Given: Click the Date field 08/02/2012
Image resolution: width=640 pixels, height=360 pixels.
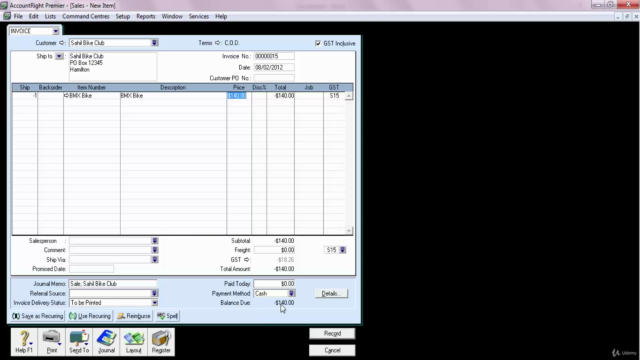Looking at the screenshot, I should pyautogui.click(x=274, y=67).
